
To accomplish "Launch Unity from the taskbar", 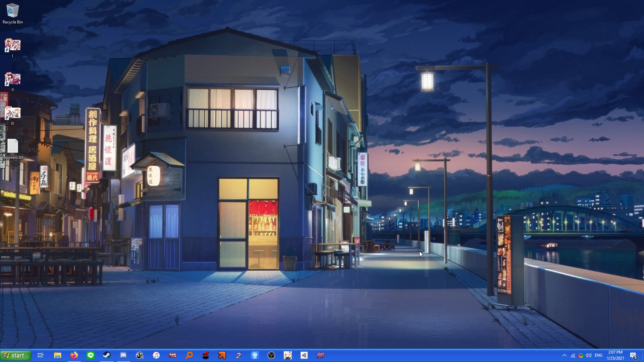I will (304, 355).
